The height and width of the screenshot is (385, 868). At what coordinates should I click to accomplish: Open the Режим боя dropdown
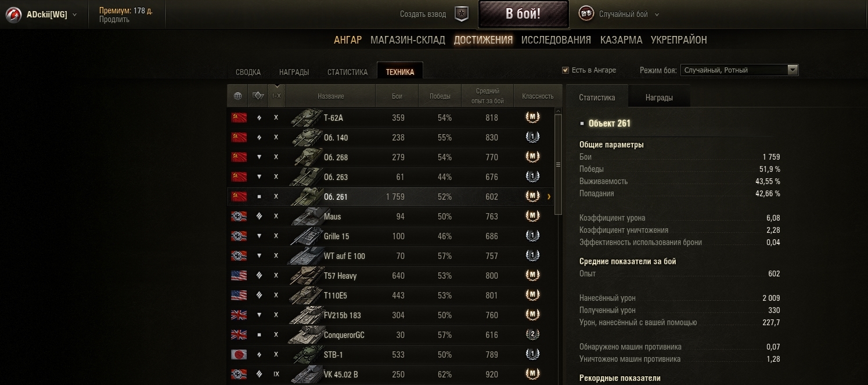pyautogui.click(x=739, y=70)
